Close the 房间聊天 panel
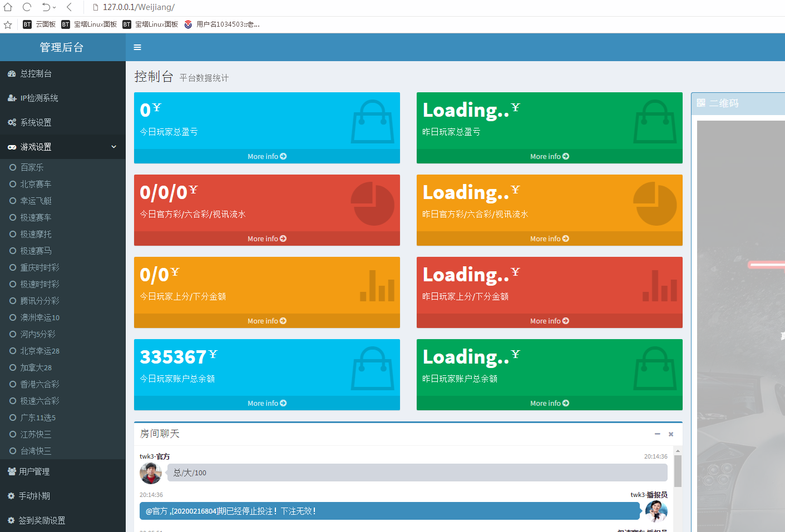Screen dimensions: 785x532 pos(671,434)
